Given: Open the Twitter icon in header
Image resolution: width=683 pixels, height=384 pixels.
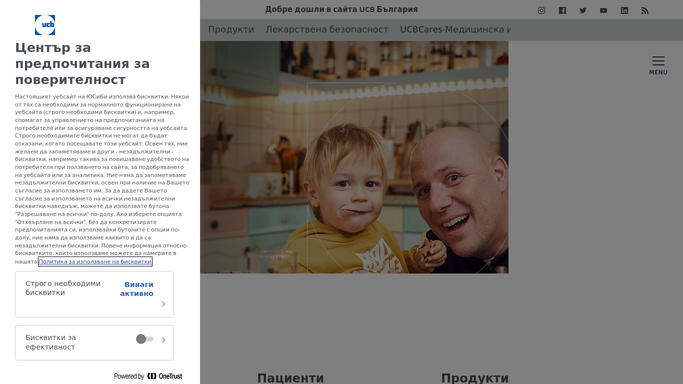Looking at the screenshot, I should (583, 10).
